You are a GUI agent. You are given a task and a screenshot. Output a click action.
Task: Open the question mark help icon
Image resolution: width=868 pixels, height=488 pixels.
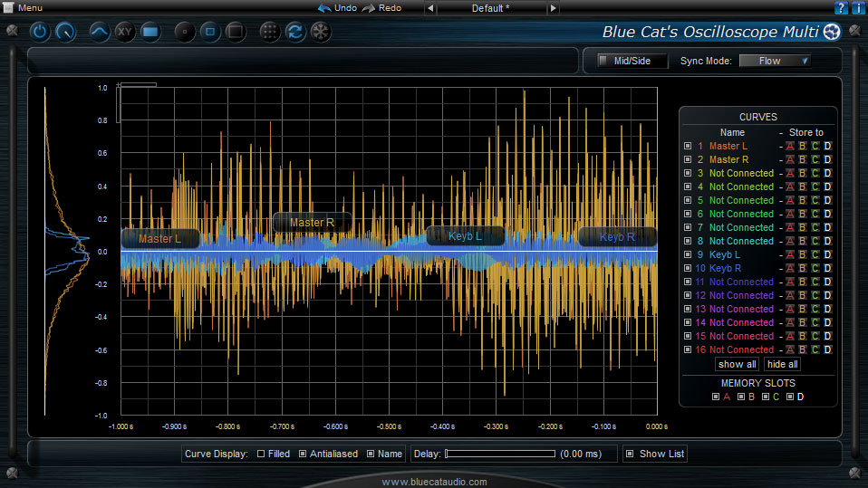pos(842,7)
